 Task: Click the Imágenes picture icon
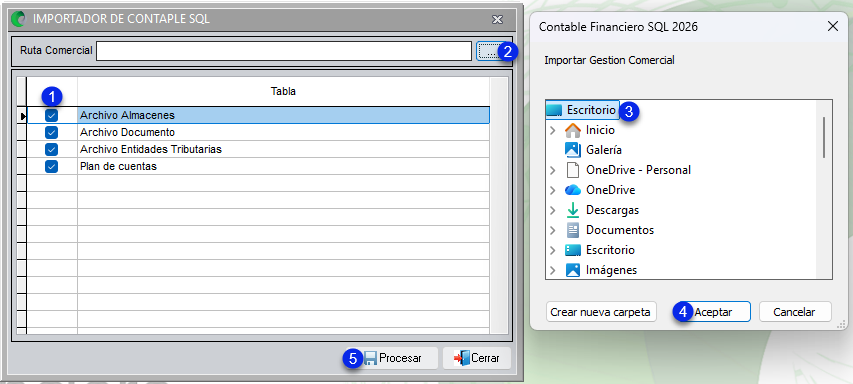(x=573, y=270)
